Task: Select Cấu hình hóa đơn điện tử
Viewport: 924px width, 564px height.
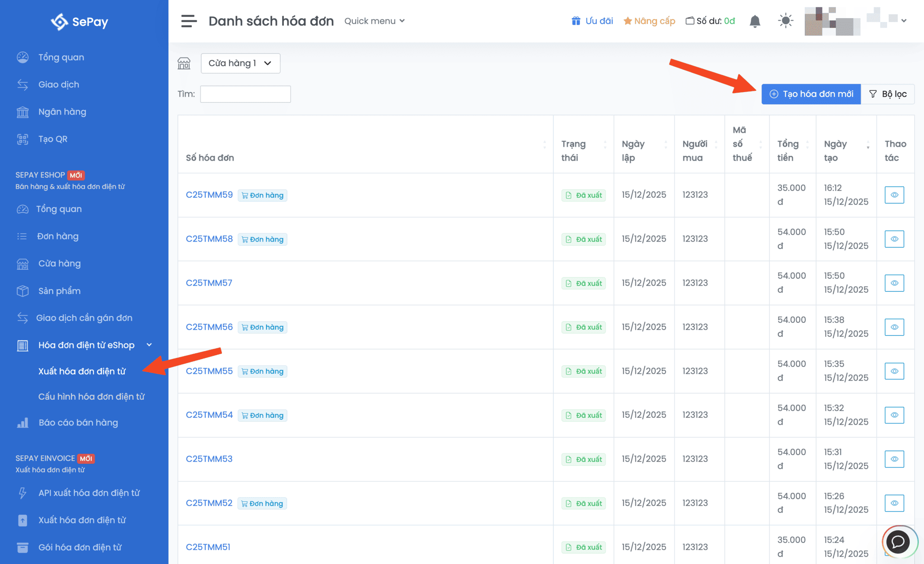Action: click(91, 396)
